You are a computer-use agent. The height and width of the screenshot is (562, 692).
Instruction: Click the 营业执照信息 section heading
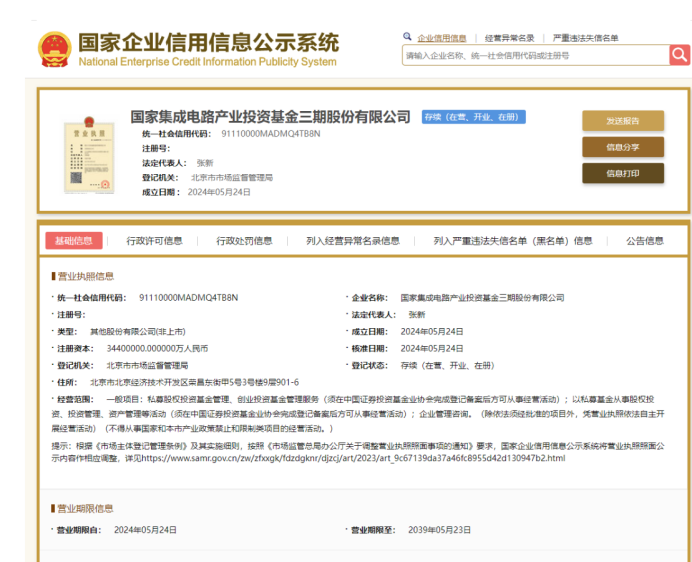(x=86, y=276)
